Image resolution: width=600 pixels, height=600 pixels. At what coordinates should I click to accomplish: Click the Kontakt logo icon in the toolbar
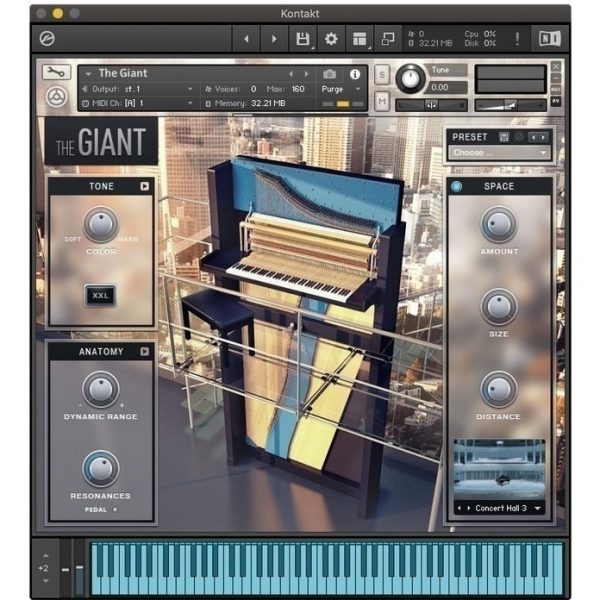coord(47,39)
